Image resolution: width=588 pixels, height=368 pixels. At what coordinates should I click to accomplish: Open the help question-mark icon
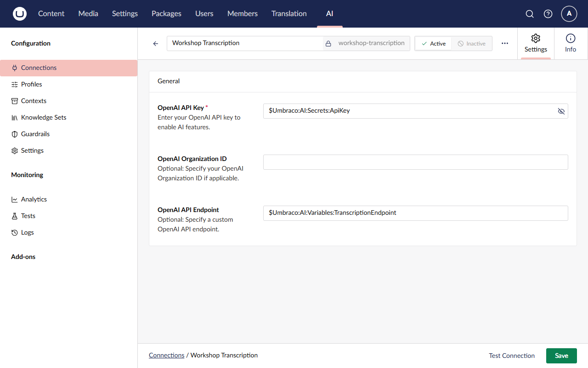coord(548,14)
